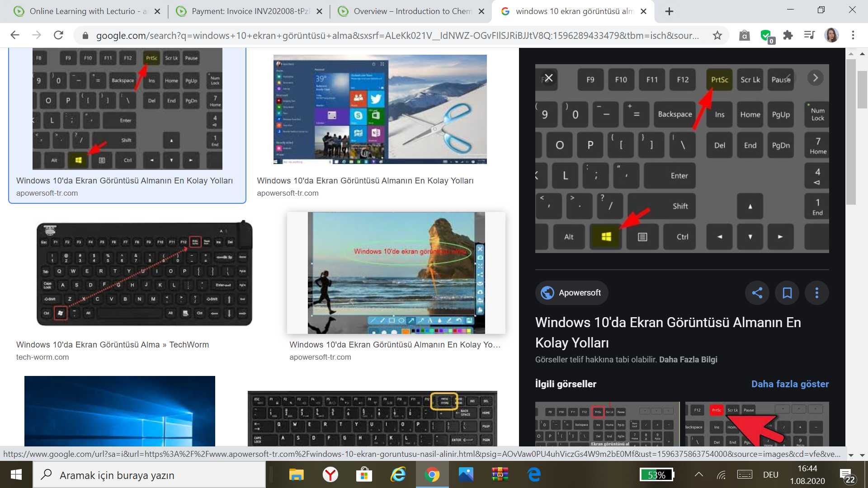The width and height of the screenshot is (868, 488).
Task: Click the address bar URL
Action: point(397,35)
